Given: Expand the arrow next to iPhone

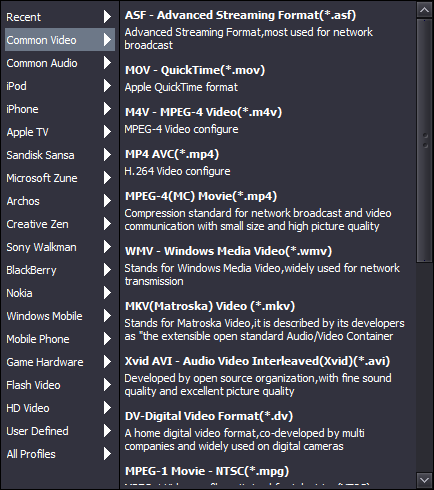Looking at the screenshot, I should [107, 109].
